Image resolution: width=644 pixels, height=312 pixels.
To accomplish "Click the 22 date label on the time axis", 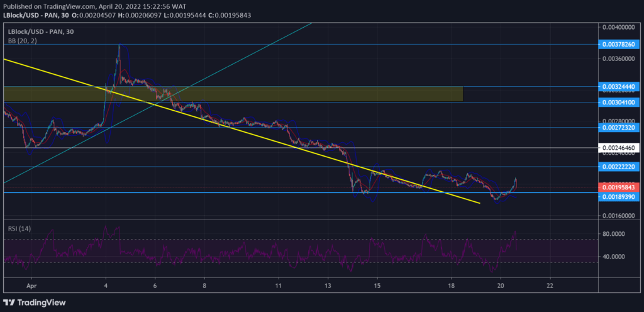I will tap(550, 284).
